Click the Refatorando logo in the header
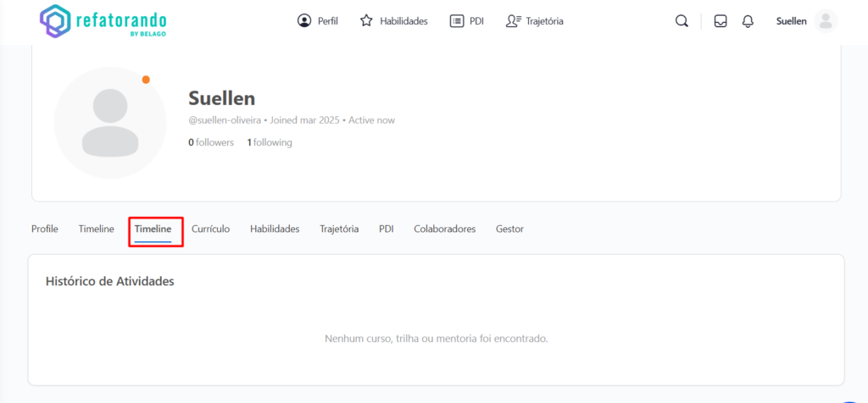The image size is (868, 403). [103, 21]
